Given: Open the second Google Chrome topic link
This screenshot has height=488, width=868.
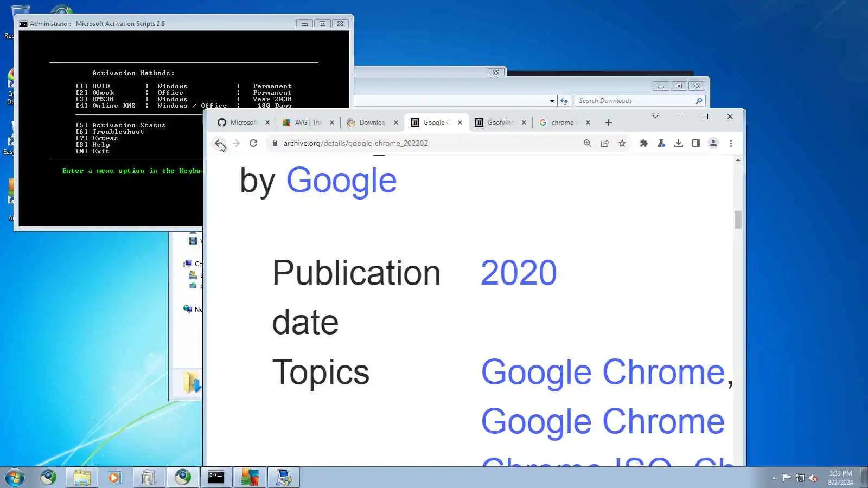Looking at the screenshot, I should (x=603, y=421).
